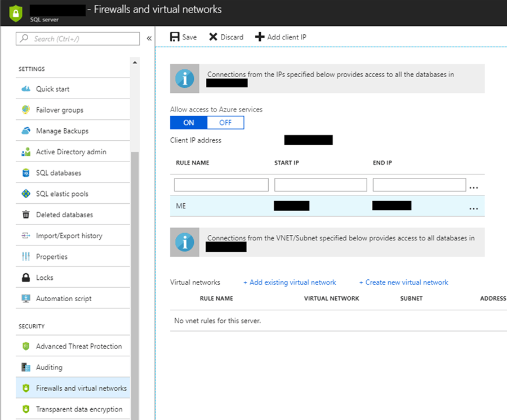Click the SQL databases cylinder icon
The width and height of the screenshot is (507, 420).
click(26, 173)
